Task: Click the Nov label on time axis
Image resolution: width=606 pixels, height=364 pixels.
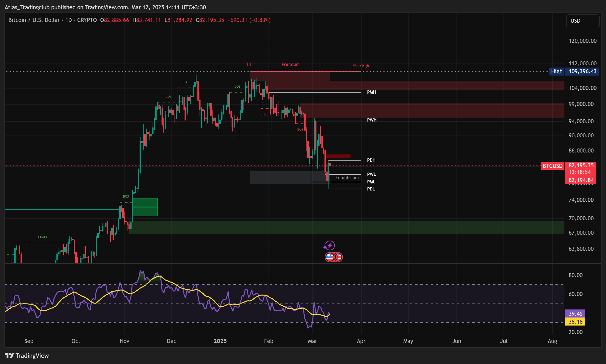Action: point(124,341)
